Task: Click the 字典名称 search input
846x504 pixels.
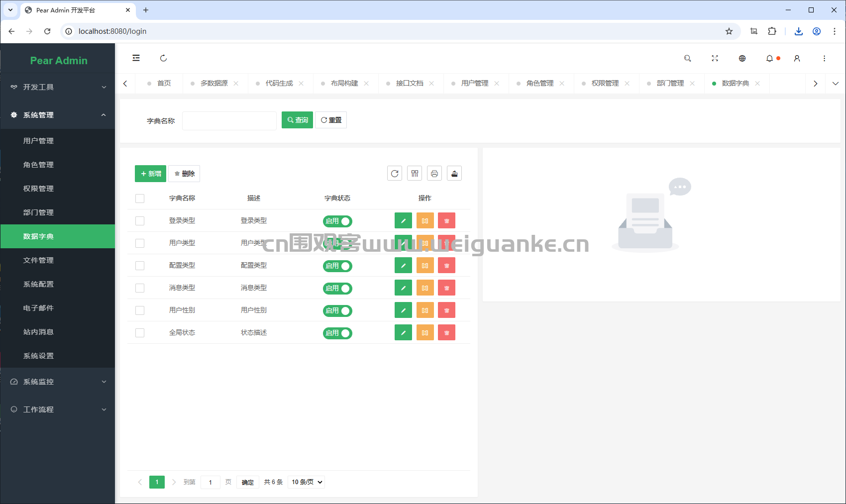Action: [x=229, y=120]
